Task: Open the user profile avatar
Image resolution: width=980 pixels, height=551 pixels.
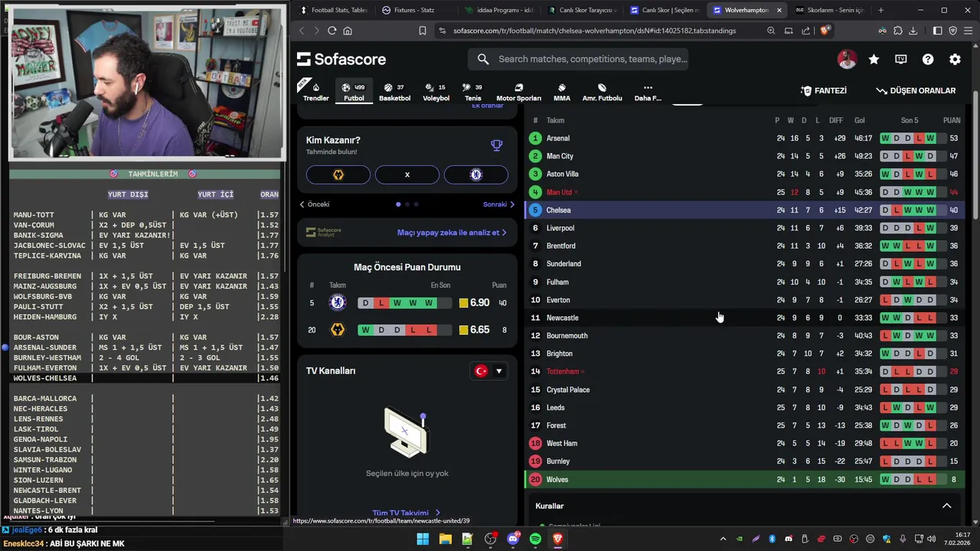Action: point(847,59)
